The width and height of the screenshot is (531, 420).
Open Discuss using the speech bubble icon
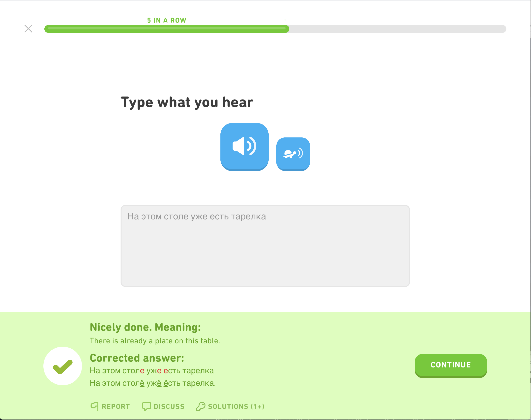(147, 406)
